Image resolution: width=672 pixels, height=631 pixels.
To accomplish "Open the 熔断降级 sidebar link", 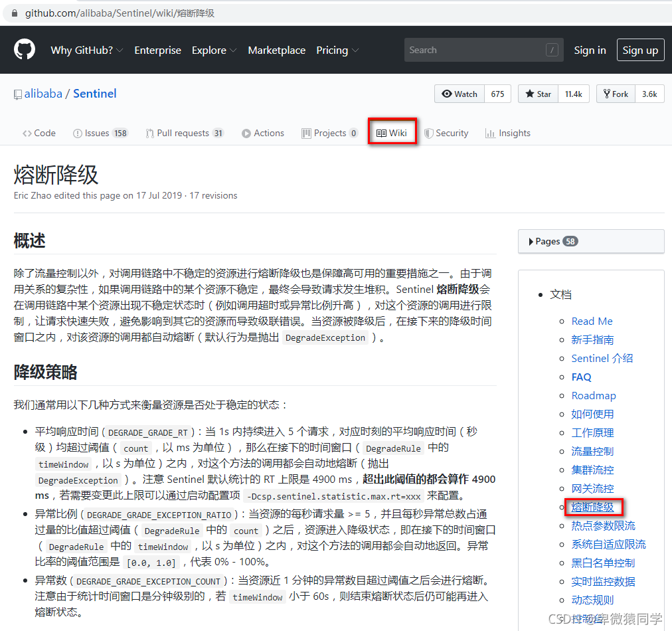I will 592,507.
